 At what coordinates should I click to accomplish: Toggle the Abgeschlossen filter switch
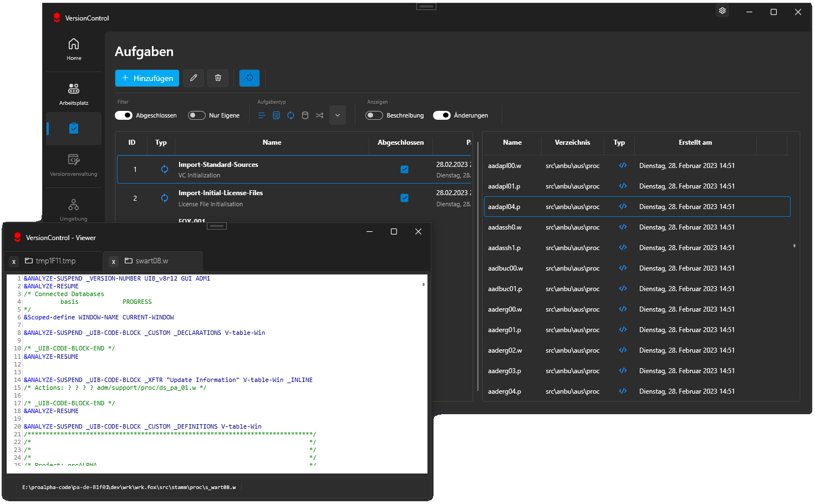coord(123,115)
